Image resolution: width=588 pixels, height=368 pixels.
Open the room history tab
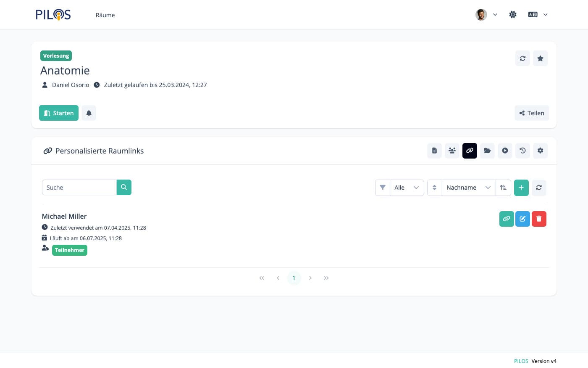(522, 151)
